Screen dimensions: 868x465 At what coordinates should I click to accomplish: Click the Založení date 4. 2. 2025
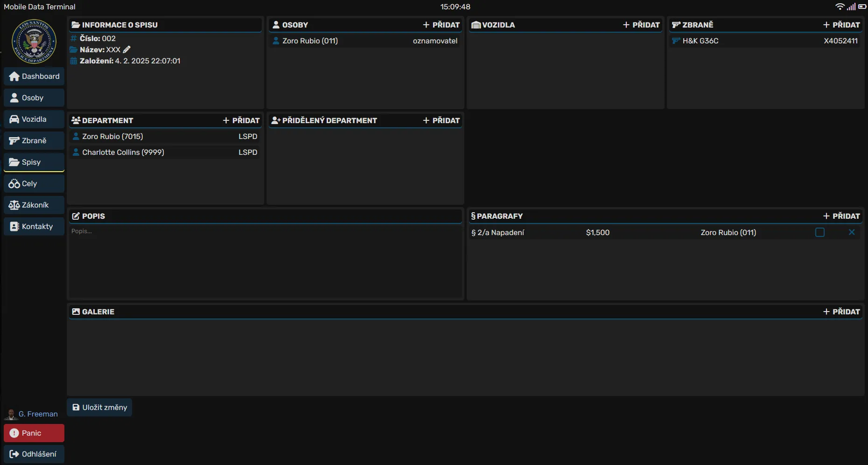(147, 61)
